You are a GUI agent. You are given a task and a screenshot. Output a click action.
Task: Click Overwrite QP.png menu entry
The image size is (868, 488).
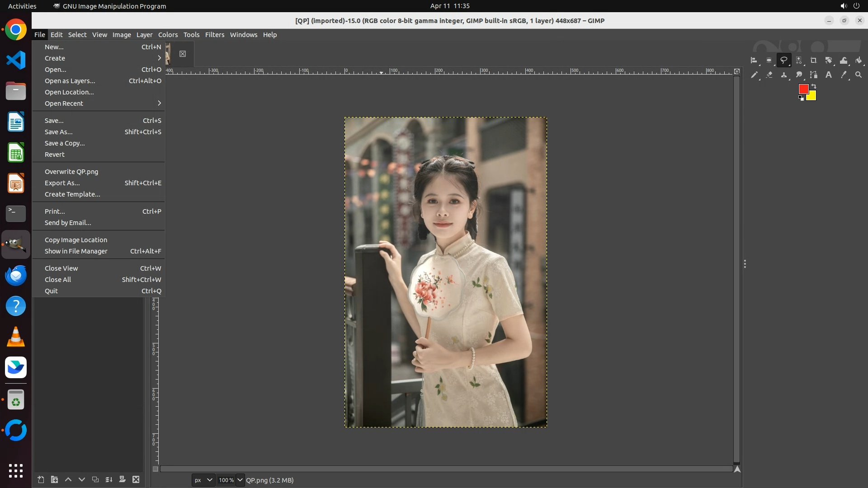71,172
